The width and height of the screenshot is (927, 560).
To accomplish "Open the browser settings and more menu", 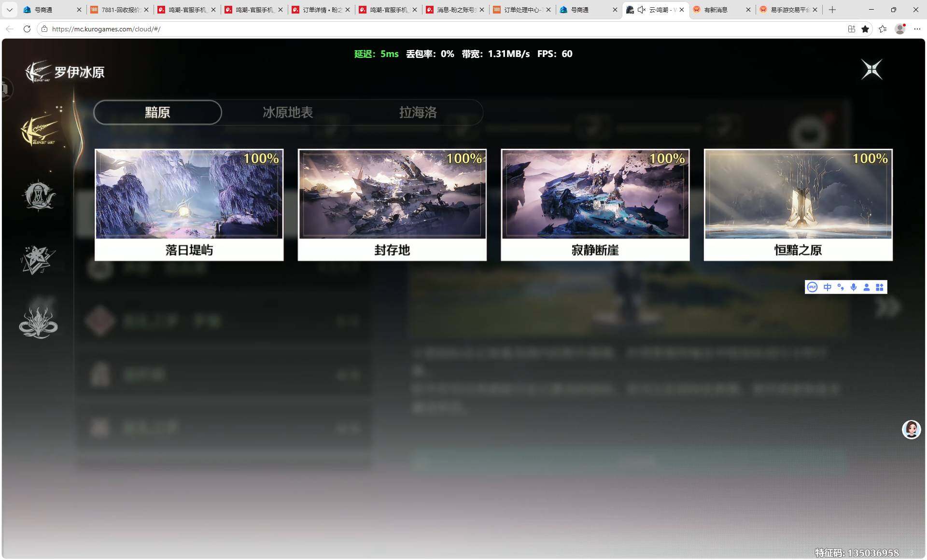I will pos(917,29).
